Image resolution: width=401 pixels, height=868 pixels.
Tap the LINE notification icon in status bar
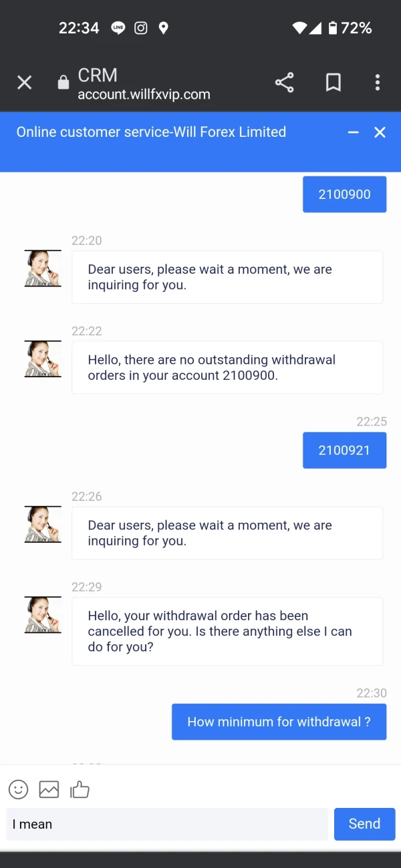(x=118, y=28)
